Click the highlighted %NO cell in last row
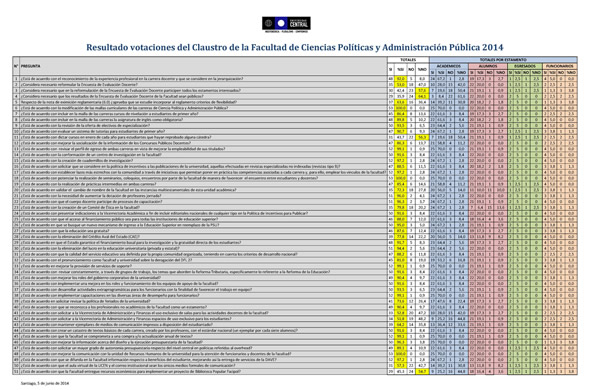The width and height of the screenshot is (590, 390). pyautogui.click(x=422, y=372)
